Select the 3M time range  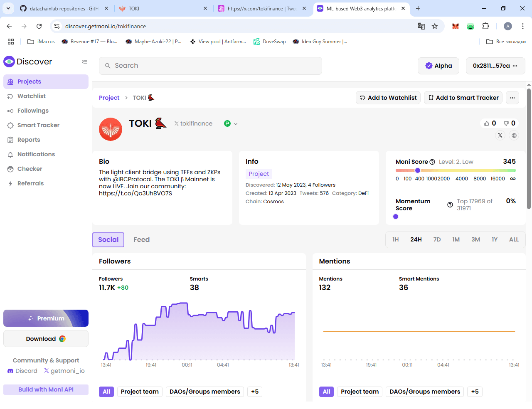(x=476, y=239)
